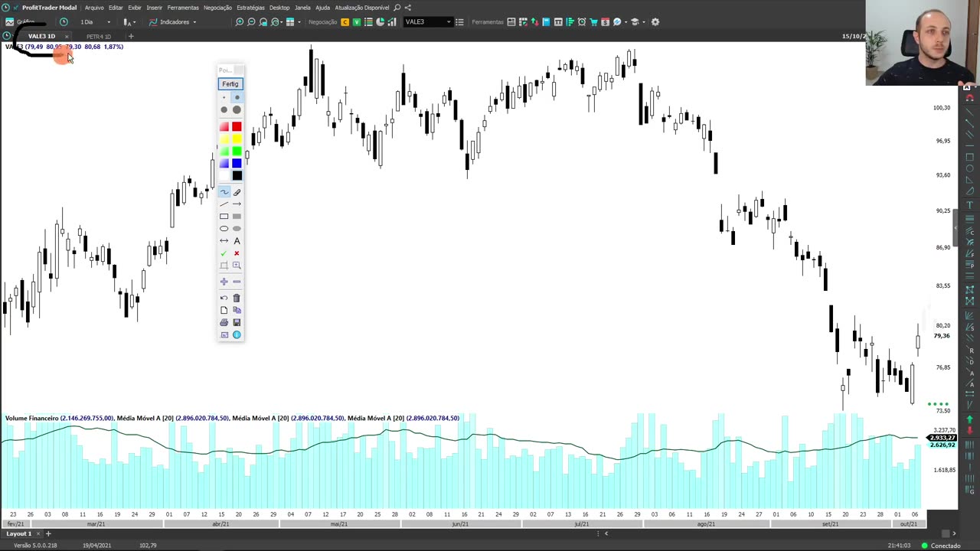Click the crop selection tool
Screen dimensions: 980x551
click(x=224, y=266)
